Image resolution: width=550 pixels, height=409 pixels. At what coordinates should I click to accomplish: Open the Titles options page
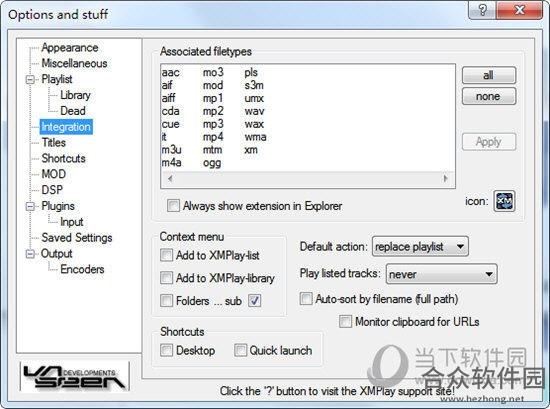tap(54, 142)
